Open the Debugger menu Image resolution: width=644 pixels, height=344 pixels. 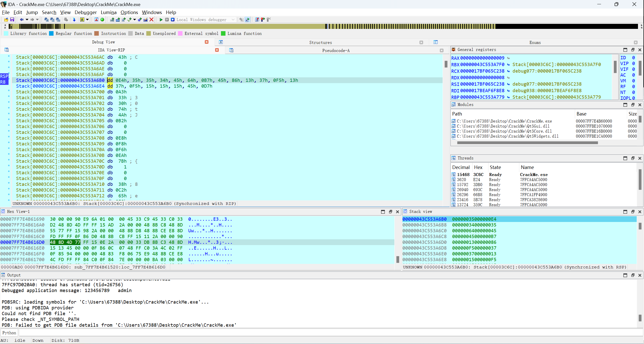click(86, 12)
